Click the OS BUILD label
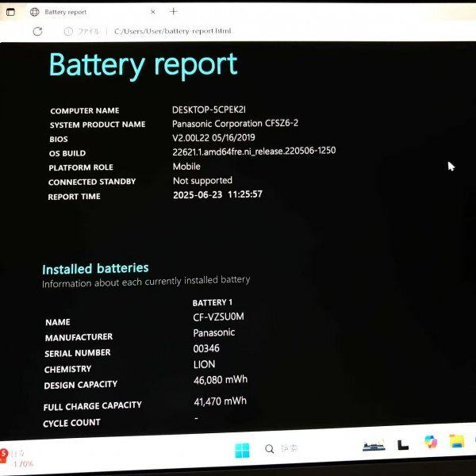The height and width of the screenshot is (476, 476). tap(67, 153)
